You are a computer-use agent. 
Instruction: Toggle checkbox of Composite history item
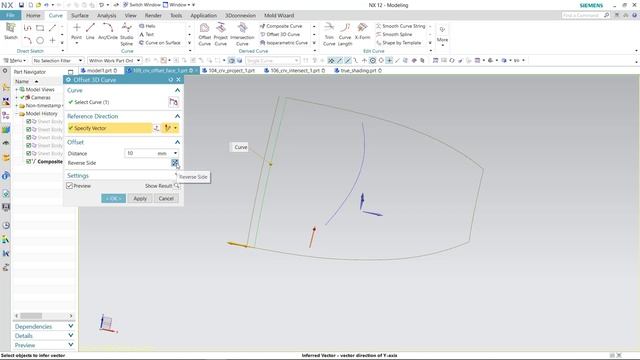[x=29, y=162]
